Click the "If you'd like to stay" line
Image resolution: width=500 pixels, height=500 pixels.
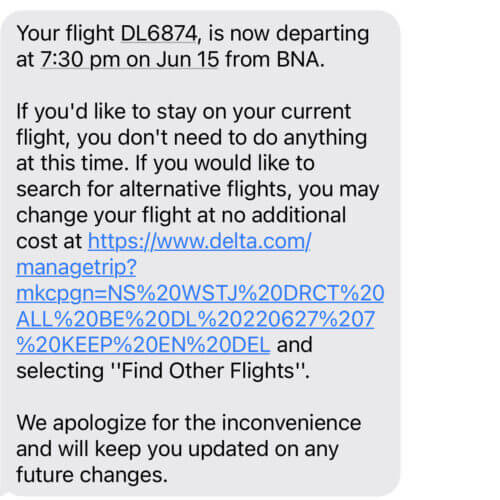183,112
